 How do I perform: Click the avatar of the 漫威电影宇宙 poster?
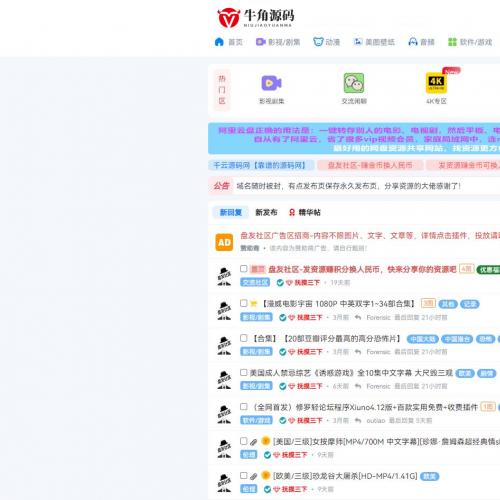pos(224,310)
